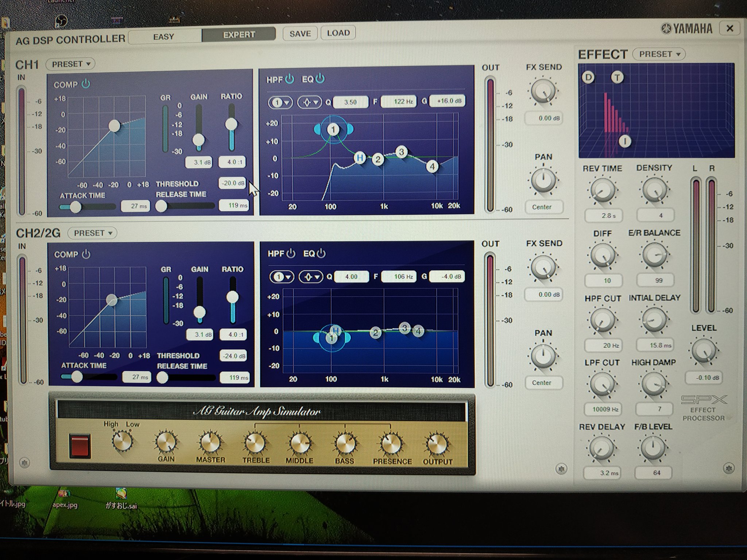Image resolution: width=747 pixels, height=560 pixels.
Task: Open the EFFECT PRESET dropdown
Action: pos(659,54)
